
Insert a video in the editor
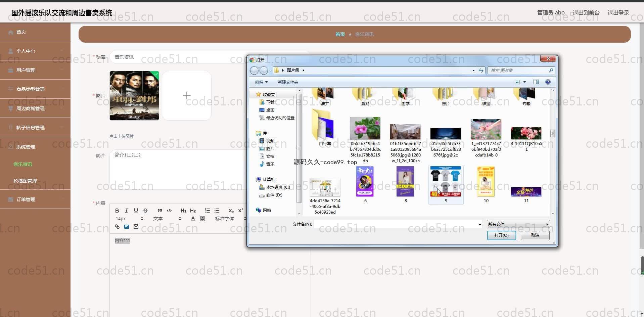(x=136, y=227)
